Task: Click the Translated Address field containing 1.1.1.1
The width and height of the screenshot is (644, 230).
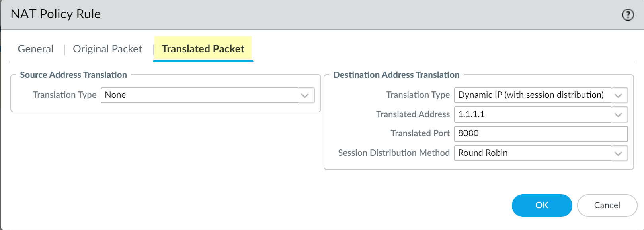Action: point(532,115)
